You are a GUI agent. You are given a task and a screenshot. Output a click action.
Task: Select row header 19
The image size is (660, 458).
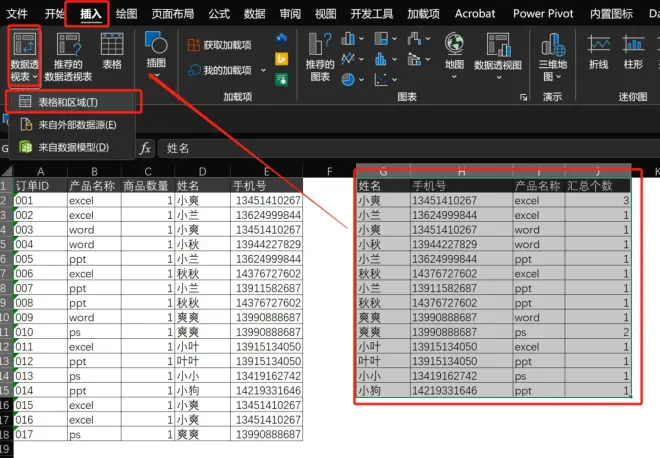[6, 449]
